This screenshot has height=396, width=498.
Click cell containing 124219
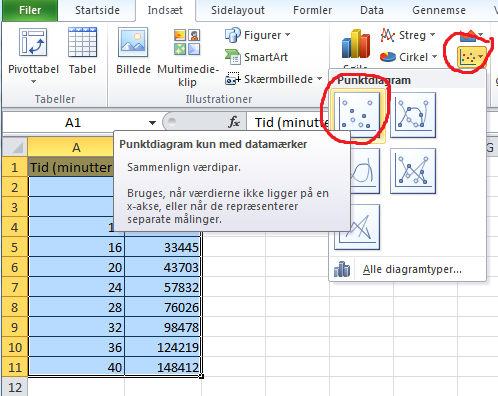click(163, 347)
